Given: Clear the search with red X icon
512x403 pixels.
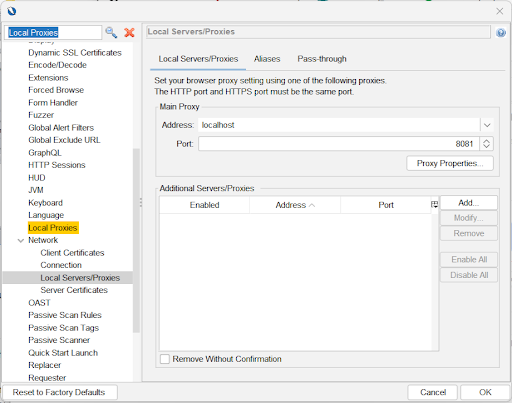Looking at the screenshot, I should pyautogui.click(x=129, y=33).
